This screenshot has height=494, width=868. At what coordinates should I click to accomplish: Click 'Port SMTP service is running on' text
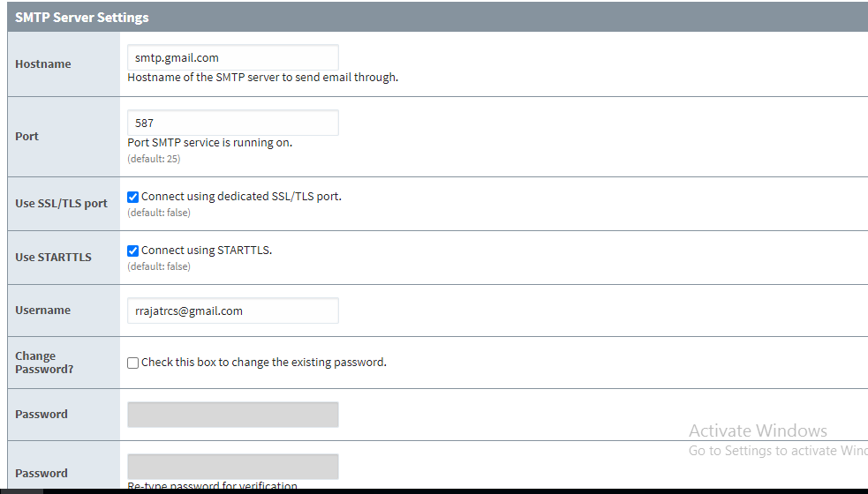coord(210,143)
